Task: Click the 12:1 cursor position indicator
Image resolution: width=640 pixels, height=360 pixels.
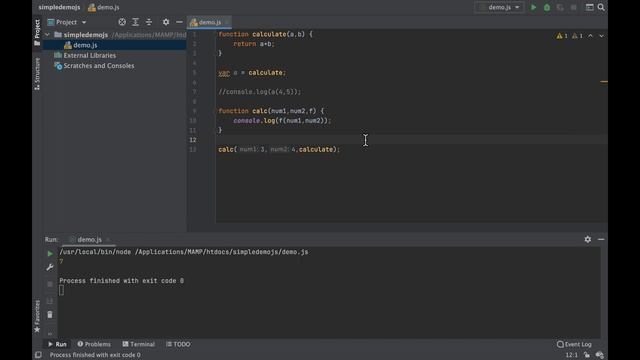Action: [x=571, y=355]
